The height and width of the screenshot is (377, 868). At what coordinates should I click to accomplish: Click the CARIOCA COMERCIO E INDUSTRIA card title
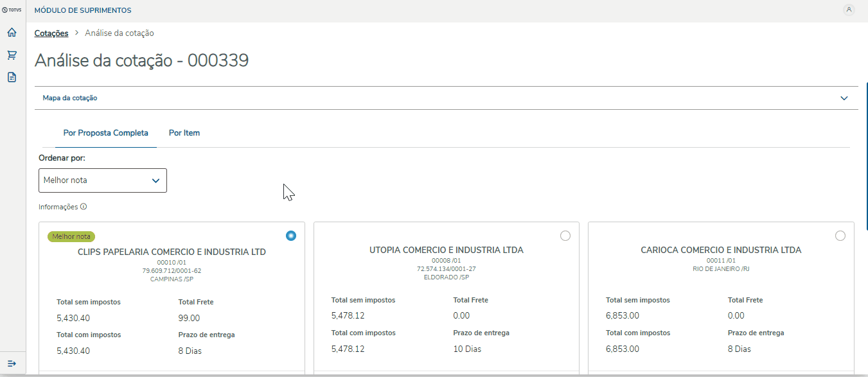tap(721, 250)
